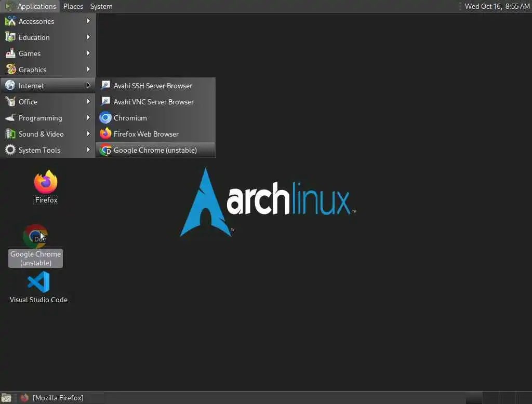Open the Accessories category label
532x404 pixels.
pyautogui.click(x=36, y=21)
